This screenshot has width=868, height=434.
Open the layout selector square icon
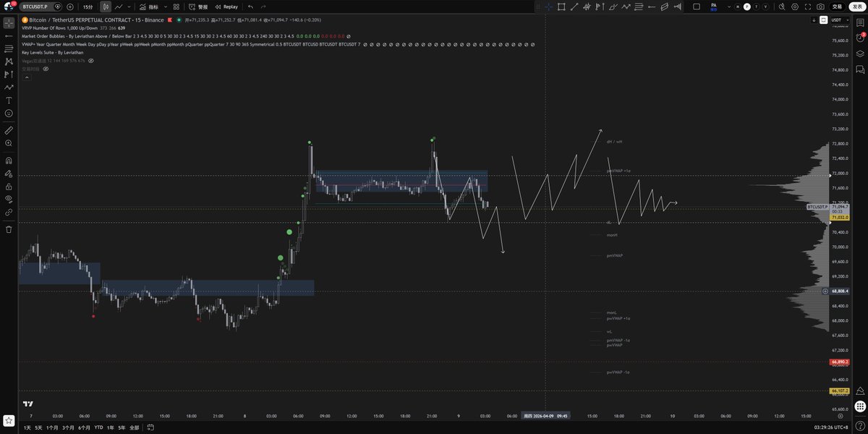(x=697, y=7)
